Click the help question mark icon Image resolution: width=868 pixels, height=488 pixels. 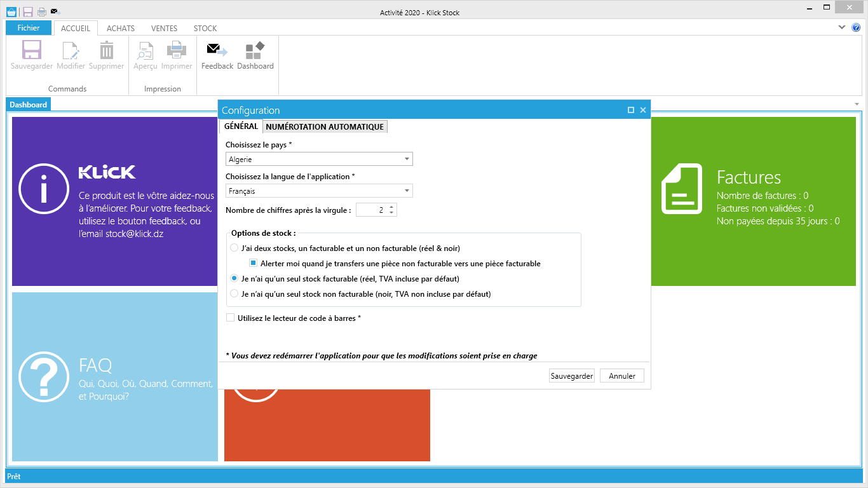[855, 27]
